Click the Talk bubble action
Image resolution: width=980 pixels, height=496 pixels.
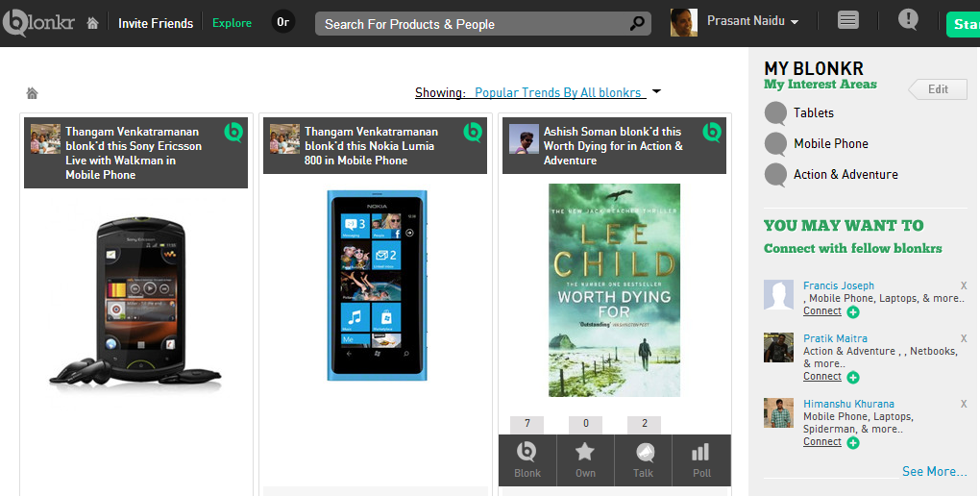[643, 459]
